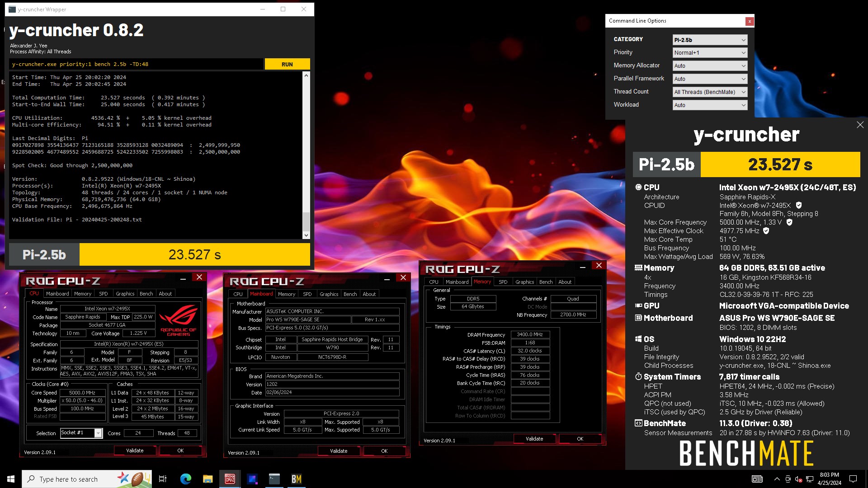Select Mainboard tab in right CPU-Z Memory window
868x488 pixels.
[457, 282]
